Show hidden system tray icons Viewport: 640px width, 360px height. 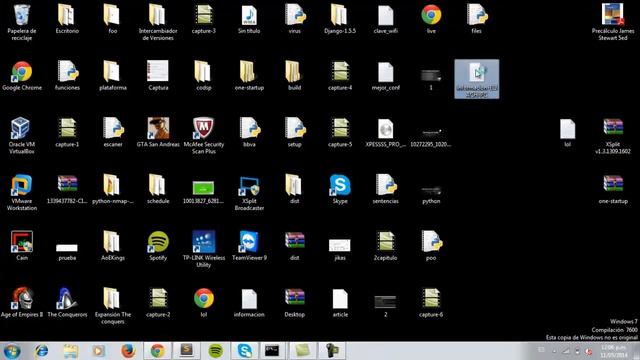point(554,351)
